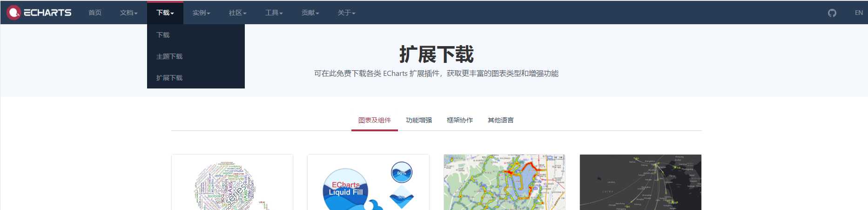
Task: Open the ECharts Liquid Fill thumbnail
Action: tap(368, 182)
